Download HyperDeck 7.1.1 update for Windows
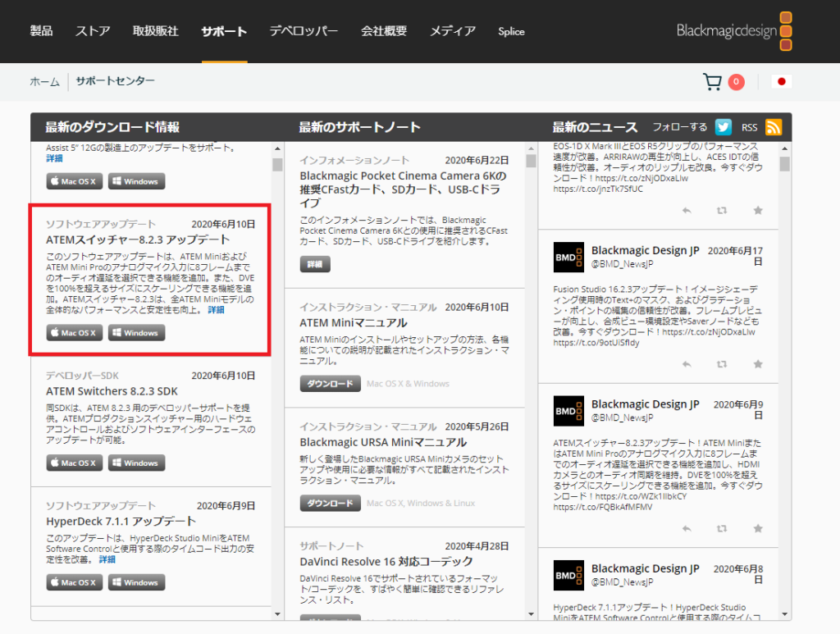Image resolution: width=840 pixels, height=634 pixels. click(x=136, y=582)
